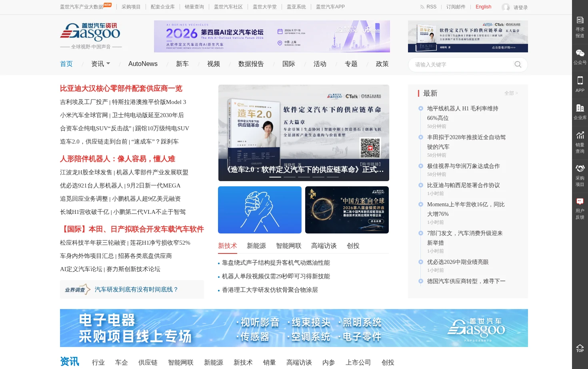Select the first carousel indicator dash
Screen dimensions: 588x369
point(275,177)
